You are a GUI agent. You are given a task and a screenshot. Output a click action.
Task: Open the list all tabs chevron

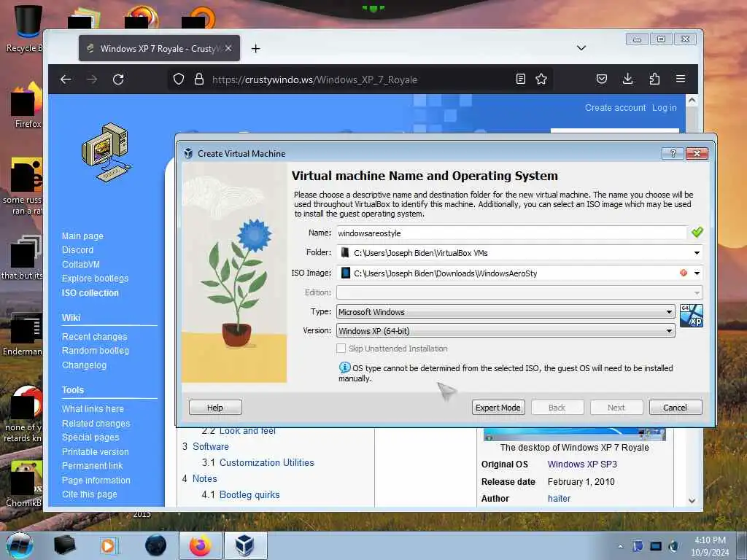[581, 48]
